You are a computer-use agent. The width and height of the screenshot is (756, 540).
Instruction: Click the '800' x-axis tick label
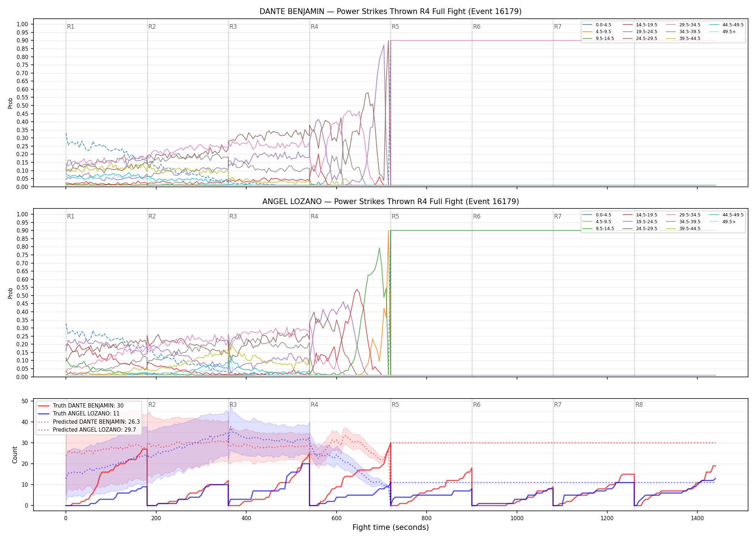pyautogui.click(x=427, y=518)
